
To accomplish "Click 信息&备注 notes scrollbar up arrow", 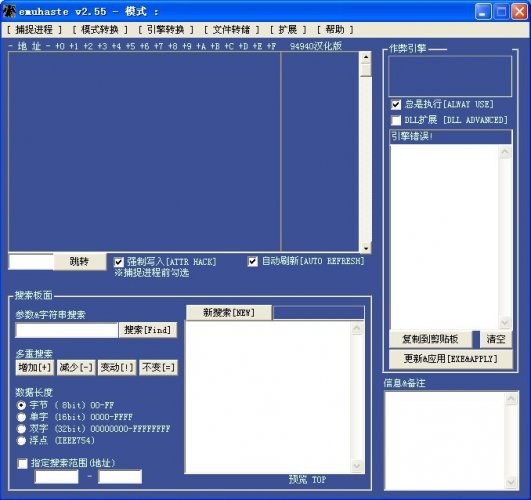I will 510,398.
